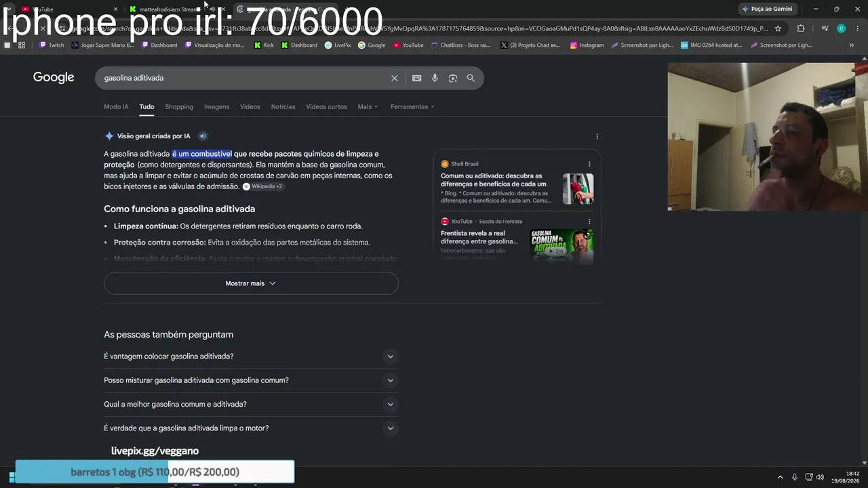Click the Peça ao Gemini button

click(768, 9)
